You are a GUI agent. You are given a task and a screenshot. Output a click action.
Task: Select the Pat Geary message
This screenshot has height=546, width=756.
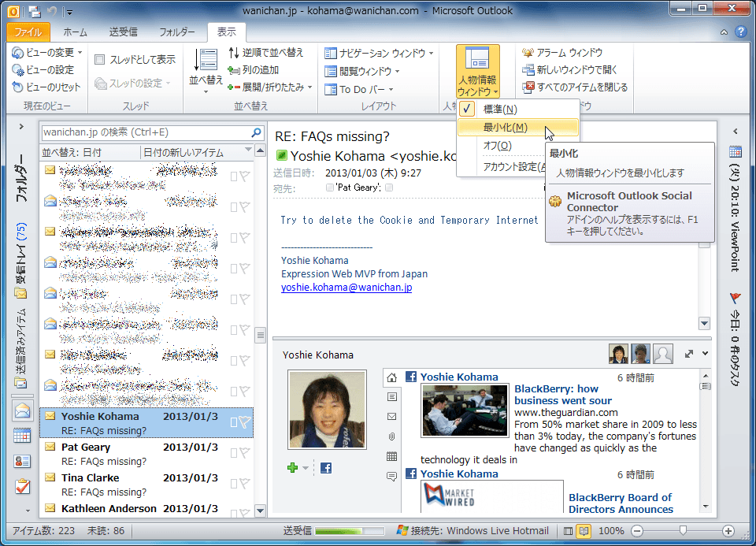(146, 454)
